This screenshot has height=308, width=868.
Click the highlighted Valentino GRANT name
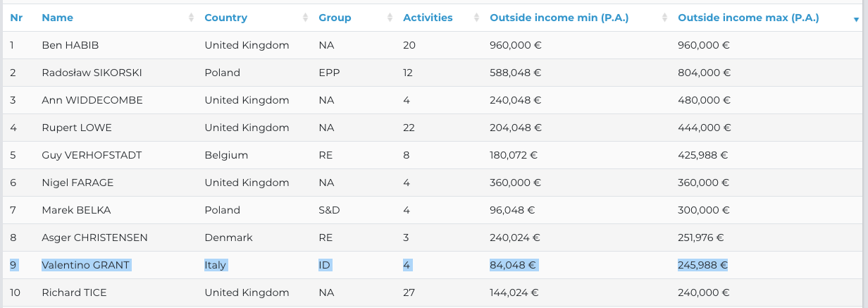tap(86, 265)
